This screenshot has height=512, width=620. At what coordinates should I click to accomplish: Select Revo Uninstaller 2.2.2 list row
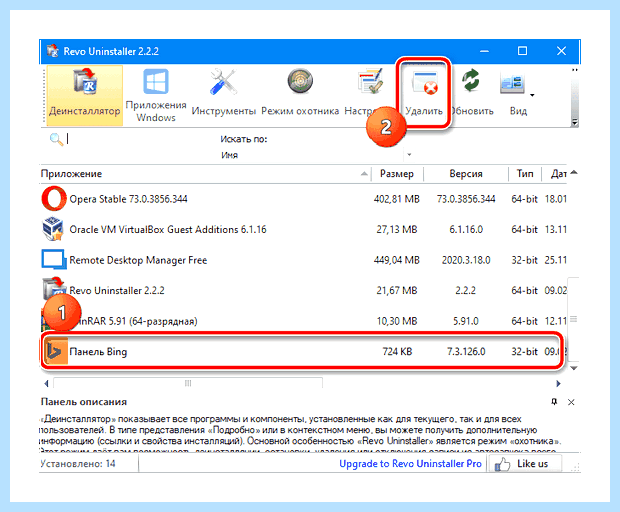(x=304, y=291)
